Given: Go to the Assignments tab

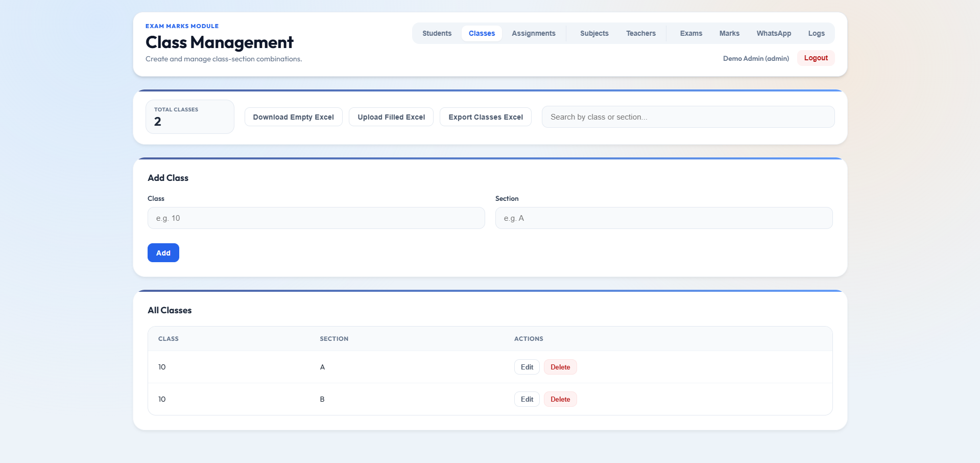Looking at the screenshot, I should (534, 33).
